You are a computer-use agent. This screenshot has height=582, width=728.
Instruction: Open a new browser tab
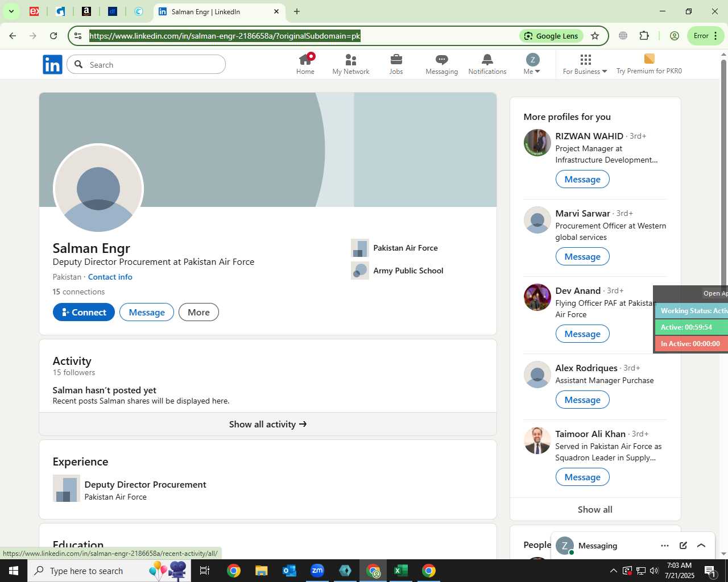pyautogui.click(x=296, y=11)
